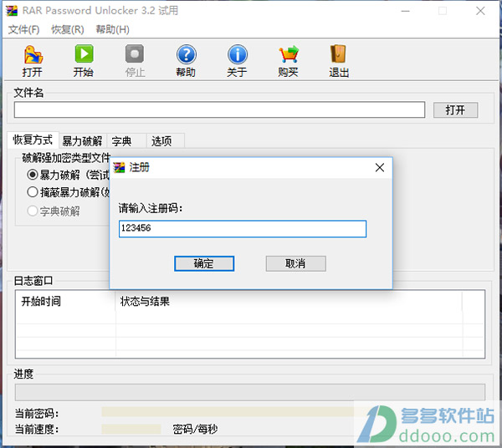Open the 帮助(H) menu
This screenshot has width=502, height=448.
click(x=112, y=30)
